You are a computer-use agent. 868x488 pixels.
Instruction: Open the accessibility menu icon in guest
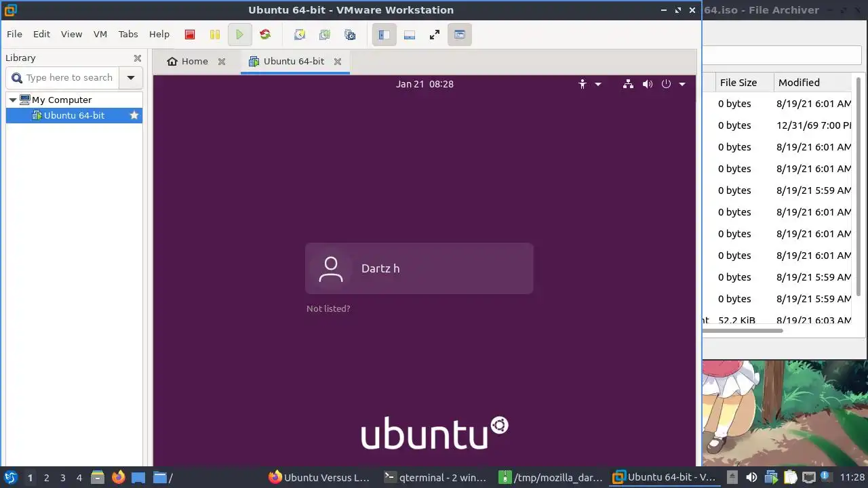click(583, 84)
